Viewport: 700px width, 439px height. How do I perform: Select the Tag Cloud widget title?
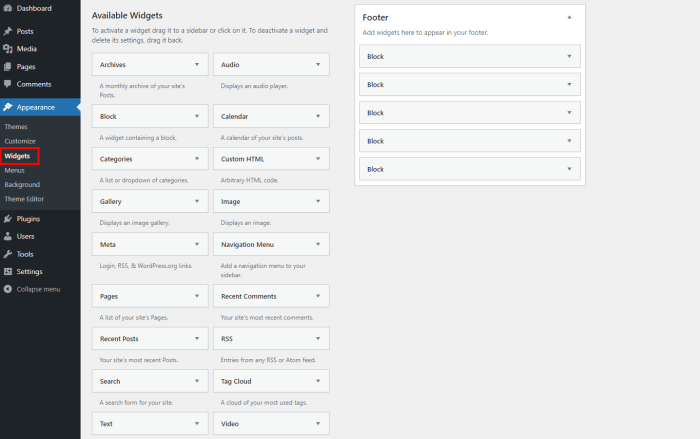point(236,381)
